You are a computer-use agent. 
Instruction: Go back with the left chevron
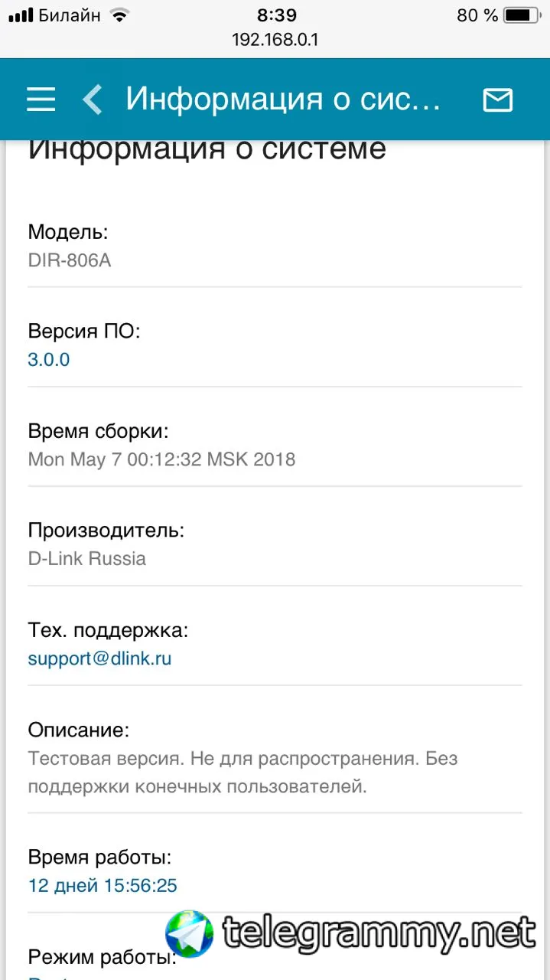93,100
